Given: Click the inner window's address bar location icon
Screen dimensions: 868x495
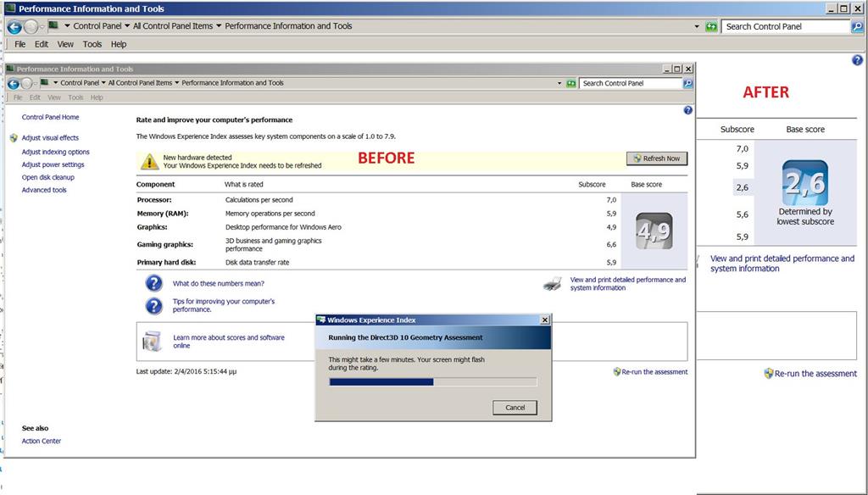Looking at the screenshot, I should point(45,82).
